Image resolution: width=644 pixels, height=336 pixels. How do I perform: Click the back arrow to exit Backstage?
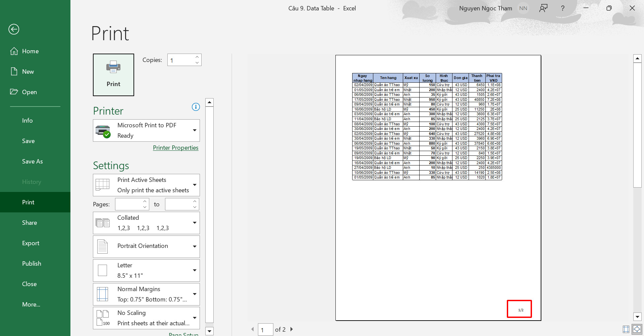click(x=14, y=29)
